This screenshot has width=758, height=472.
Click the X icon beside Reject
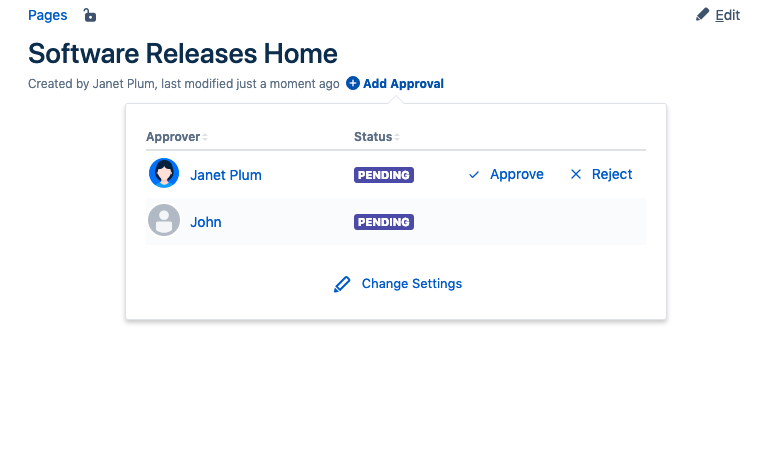tap(576, 175)
